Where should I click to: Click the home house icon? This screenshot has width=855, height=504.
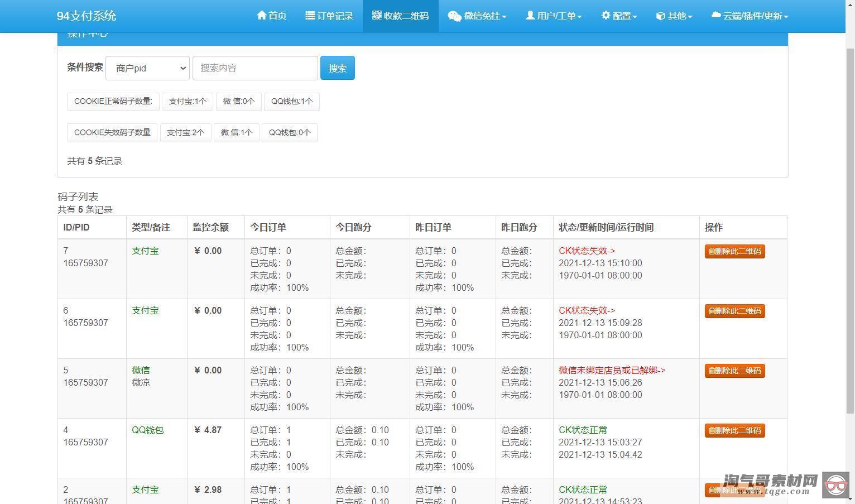pyautogui.click(x=261, y=15)
